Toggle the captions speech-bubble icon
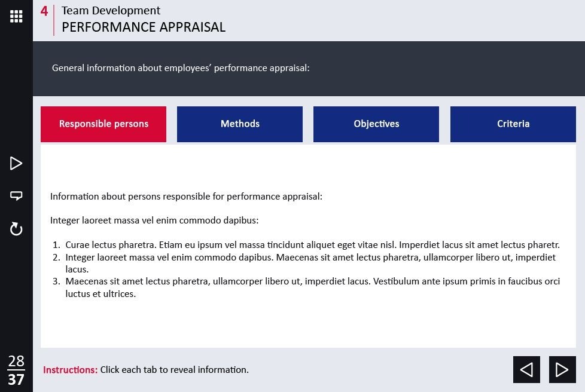This screenshot has width=585, height=392. pos(16,195)
